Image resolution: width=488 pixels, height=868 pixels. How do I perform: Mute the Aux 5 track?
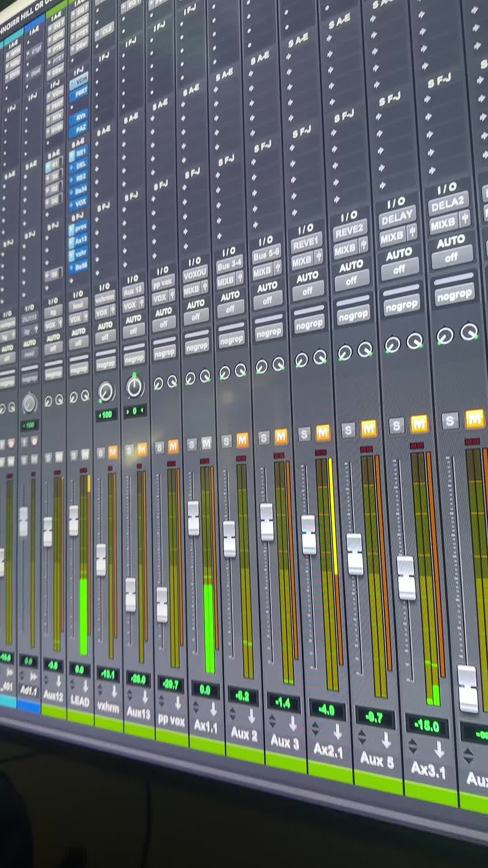pyautogui.click(x=369, y=427)
